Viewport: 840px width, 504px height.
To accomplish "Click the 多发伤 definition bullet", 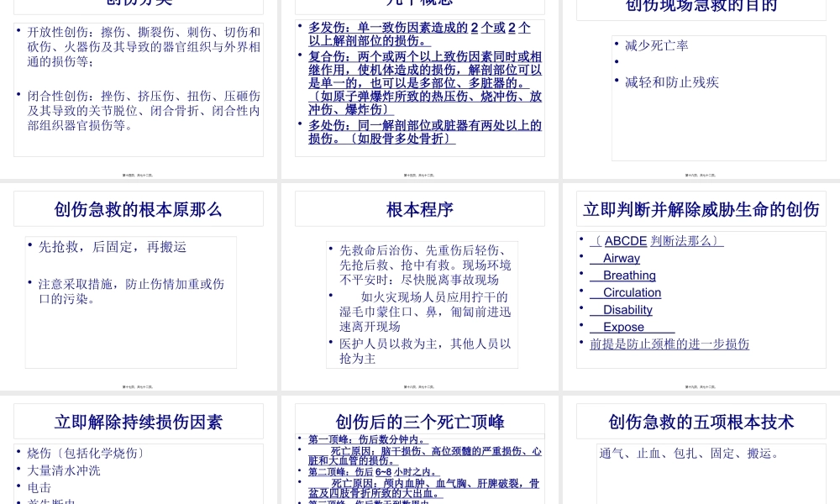I will point(419,34).
